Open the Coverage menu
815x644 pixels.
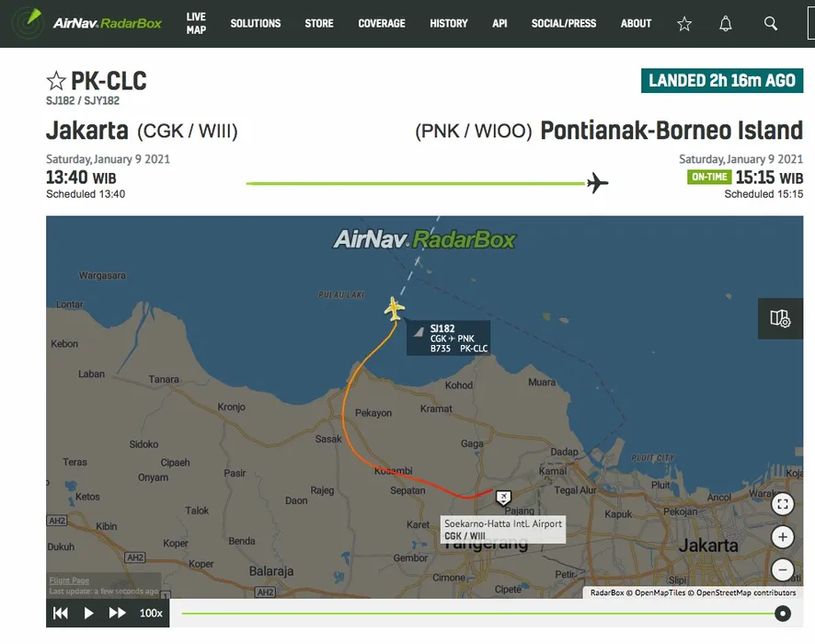(x=381, y=23)
